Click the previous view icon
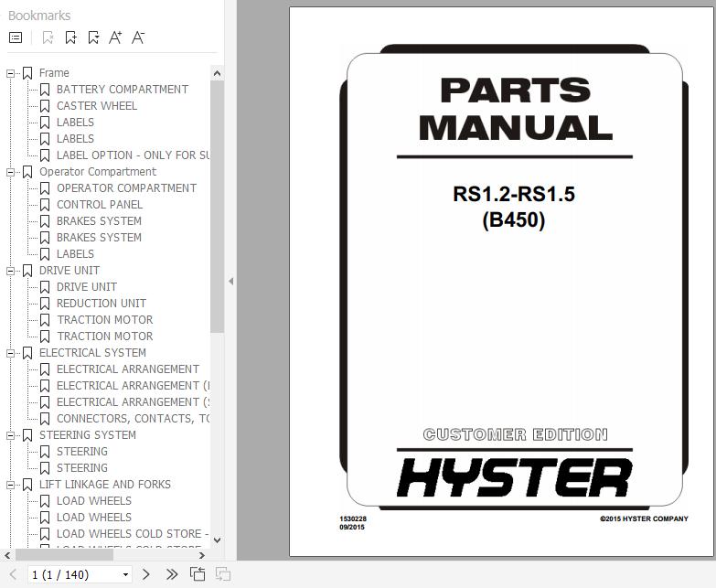The width and height of the screenshot is (716, 588). [x=198, y=574]
